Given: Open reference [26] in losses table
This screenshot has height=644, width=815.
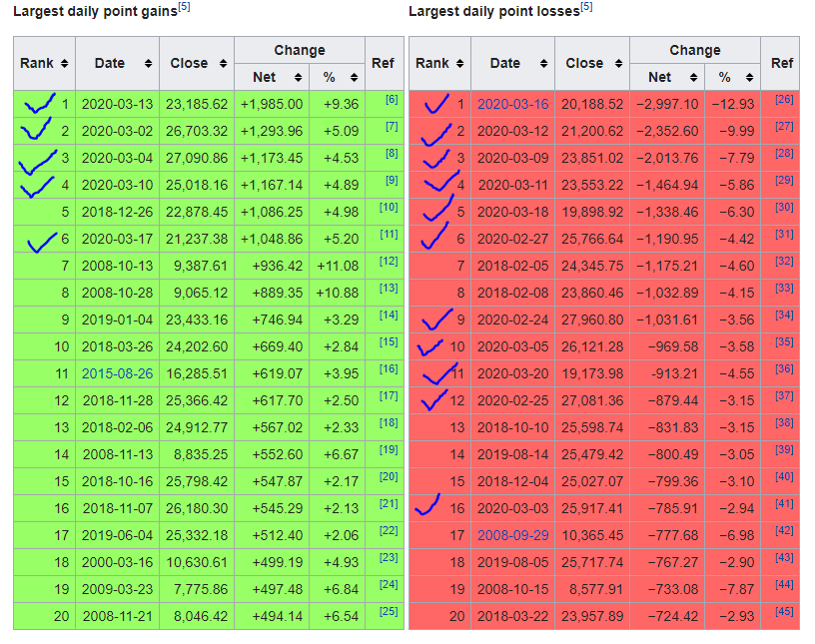Looking at the screenshot, I should pyautogui.click(x=784, y=99).
